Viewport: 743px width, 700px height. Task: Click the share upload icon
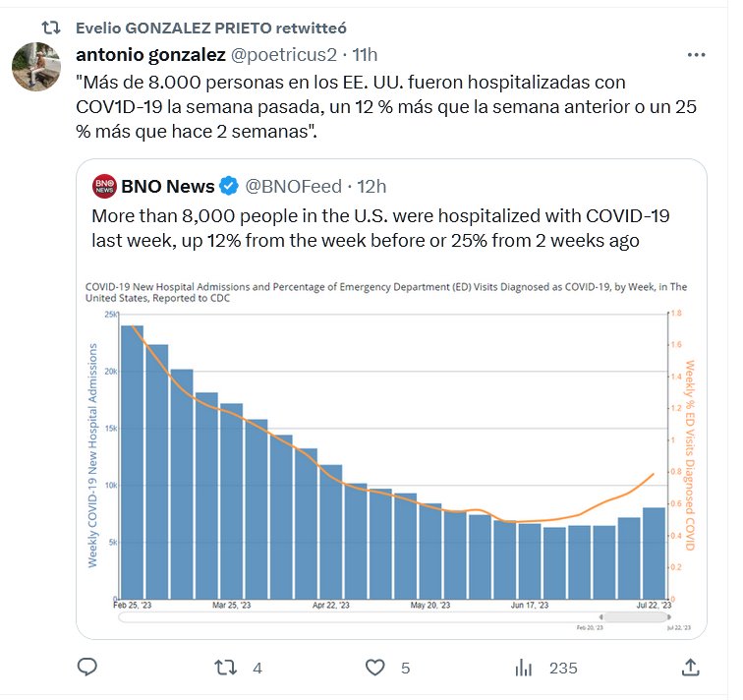(689, 668)
